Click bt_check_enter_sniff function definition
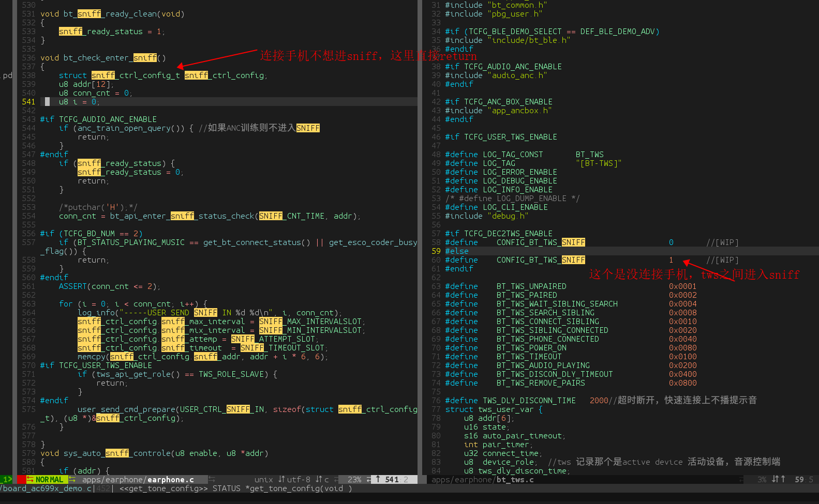The width and height of the screenshot is (819, 504). click(x=110, y=58)
